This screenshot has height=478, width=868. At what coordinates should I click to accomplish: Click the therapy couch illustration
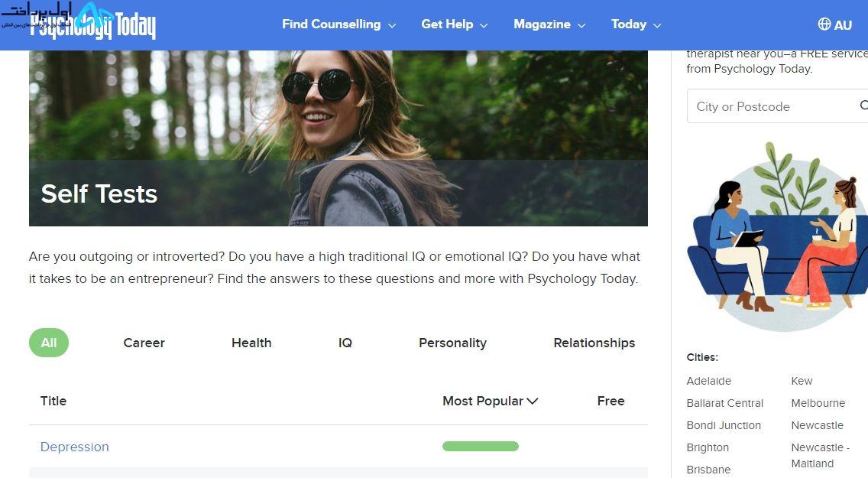777,237
